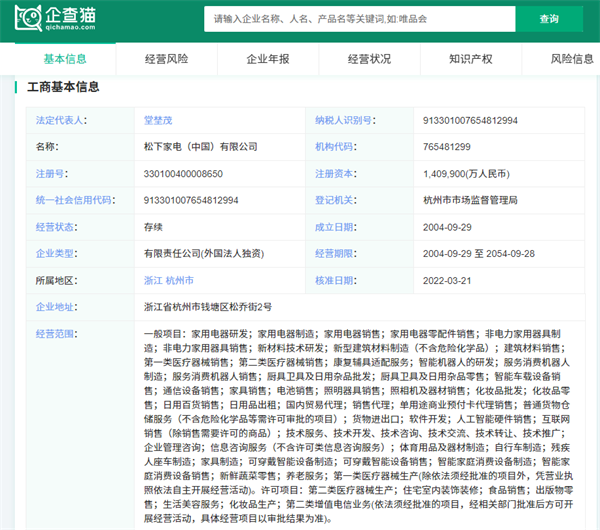Click the 法定代表人 label link
600x530 pixels.
click(61, 121)
